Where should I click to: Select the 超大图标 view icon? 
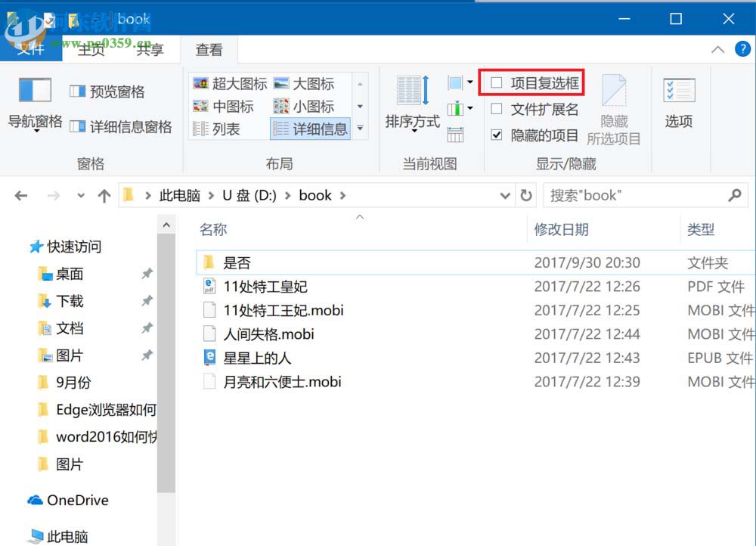(228, 83)
